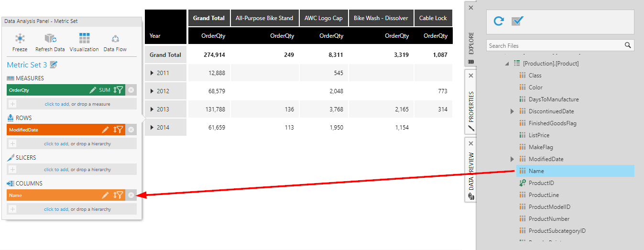Click 'click to add' link under Slicers
The width and height of the screenshot is (644, 250).
click(56, 169)
